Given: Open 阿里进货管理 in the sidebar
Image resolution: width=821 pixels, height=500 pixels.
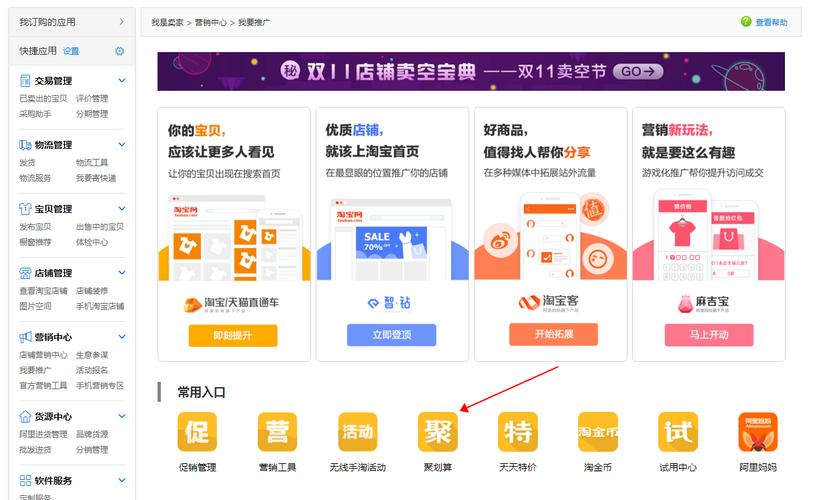Looking at the screenshot, I should (x=43, y=434).
